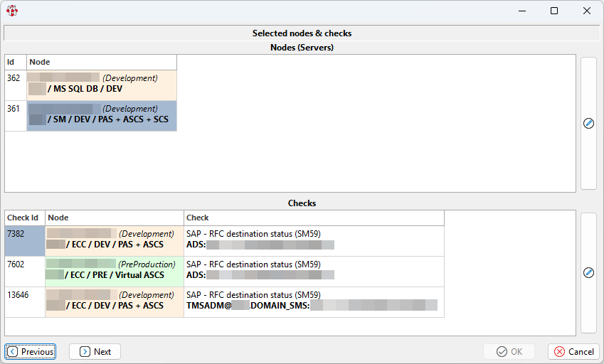Viewport: 604px width, 364px height.
Task: Click the Node column header in Nodes table
Action: tap(101, 62)
